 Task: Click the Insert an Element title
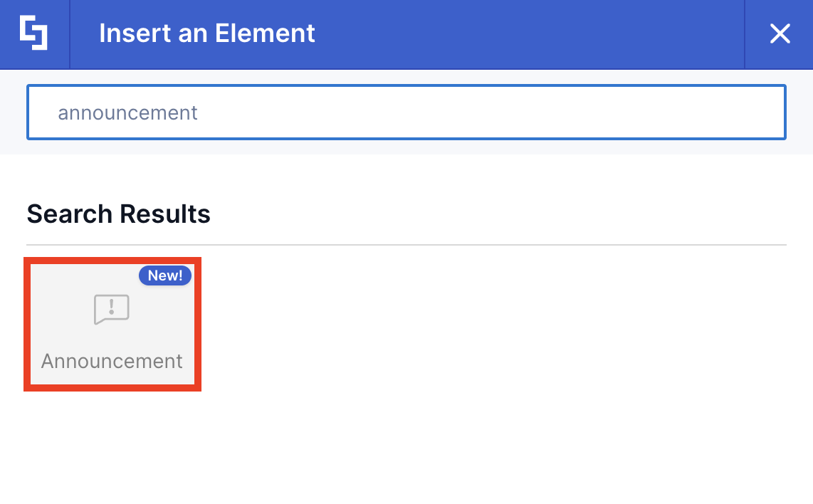coord(206,33)
